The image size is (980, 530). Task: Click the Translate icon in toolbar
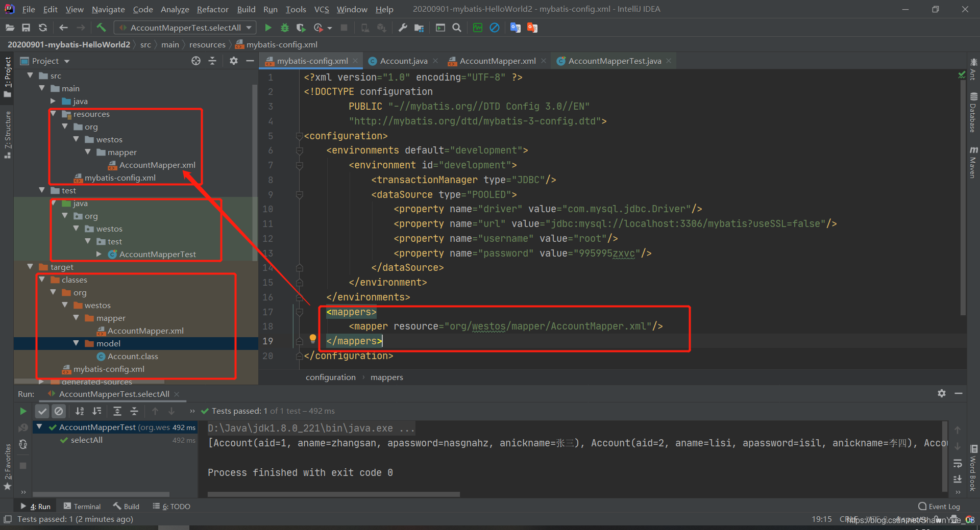[x=516, y=28]
